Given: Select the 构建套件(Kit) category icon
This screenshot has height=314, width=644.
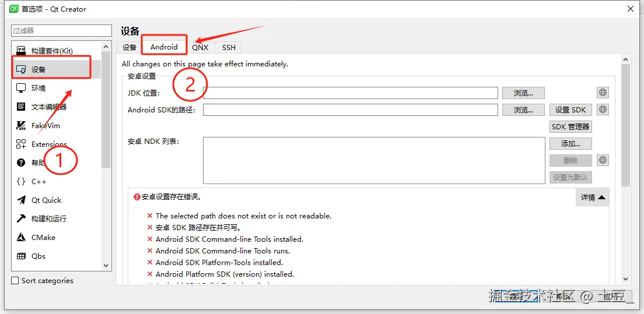Looking at the screenshot, I should point(21,51).
